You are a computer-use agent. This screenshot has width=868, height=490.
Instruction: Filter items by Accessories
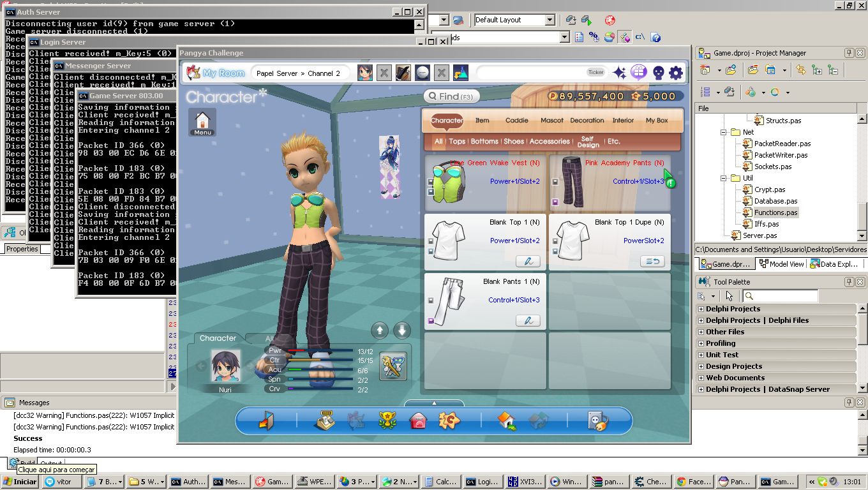coord(550,142)
